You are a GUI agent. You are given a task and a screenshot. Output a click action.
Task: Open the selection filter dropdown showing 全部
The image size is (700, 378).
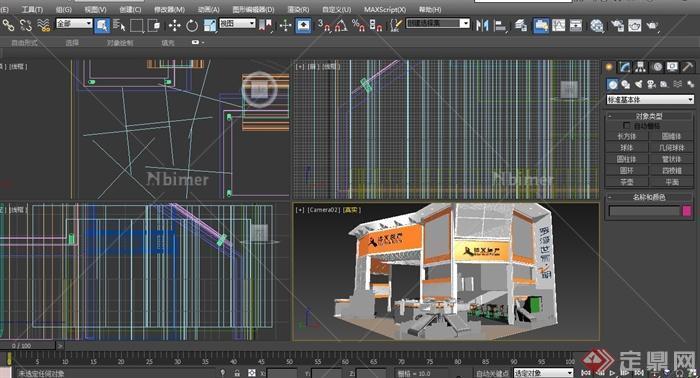pyautogui.click(x=74, y=23)
